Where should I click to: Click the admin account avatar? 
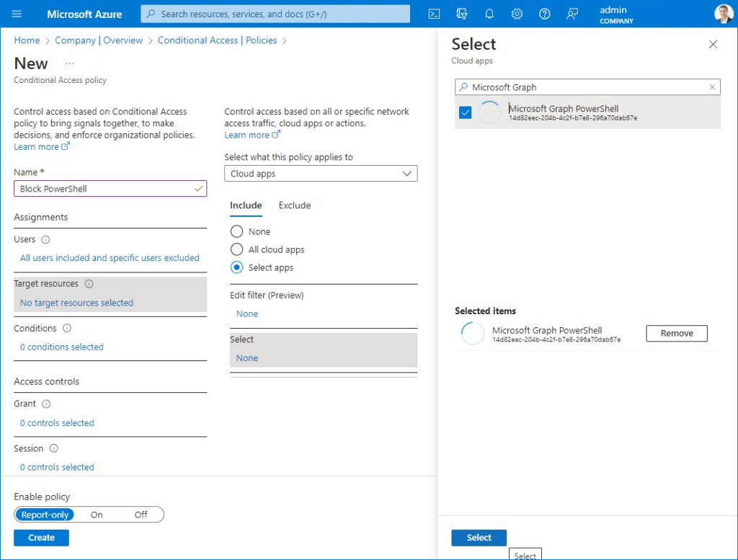[723, 14]
